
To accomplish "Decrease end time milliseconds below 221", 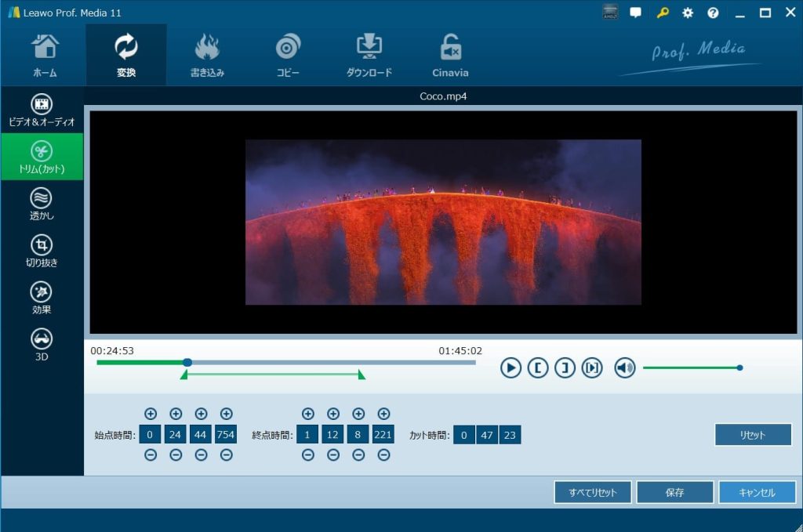I will point(383,455).
